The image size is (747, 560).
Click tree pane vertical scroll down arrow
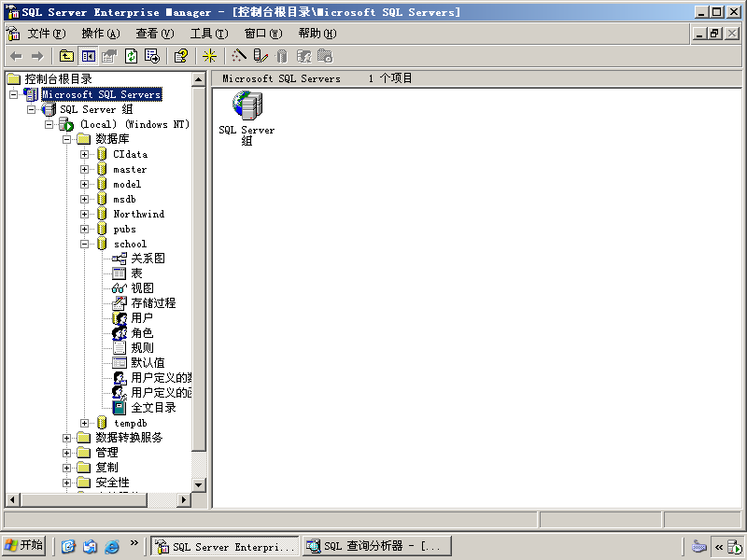tap(199, 485)
